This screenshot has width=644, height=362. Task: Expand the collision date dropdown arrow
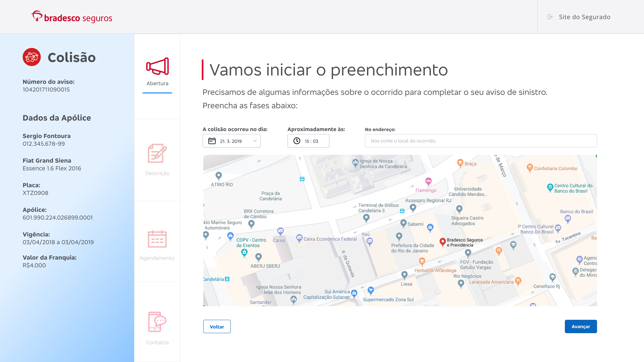tap(255, 141)
